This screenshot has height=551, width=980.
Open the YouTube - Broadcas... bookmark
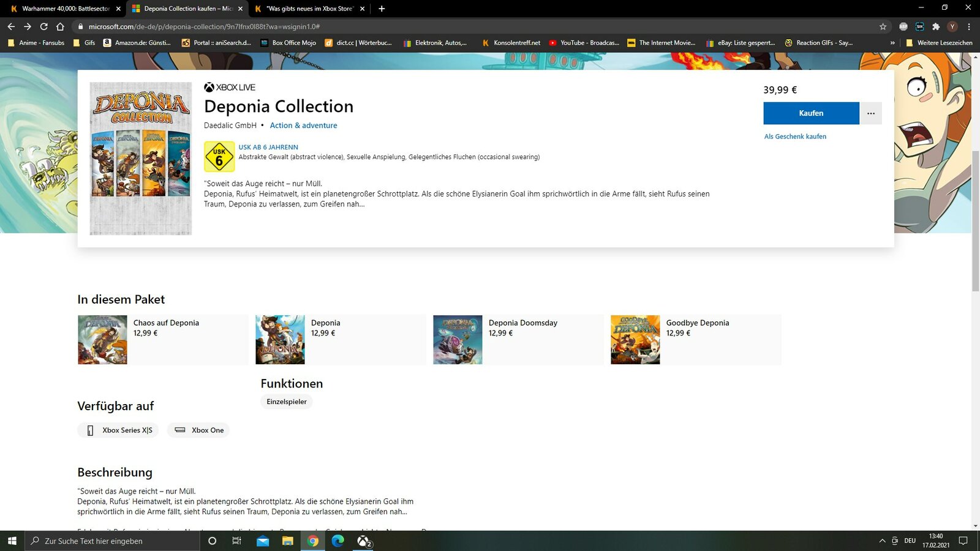pyautogui.click(x=584, y=43)
